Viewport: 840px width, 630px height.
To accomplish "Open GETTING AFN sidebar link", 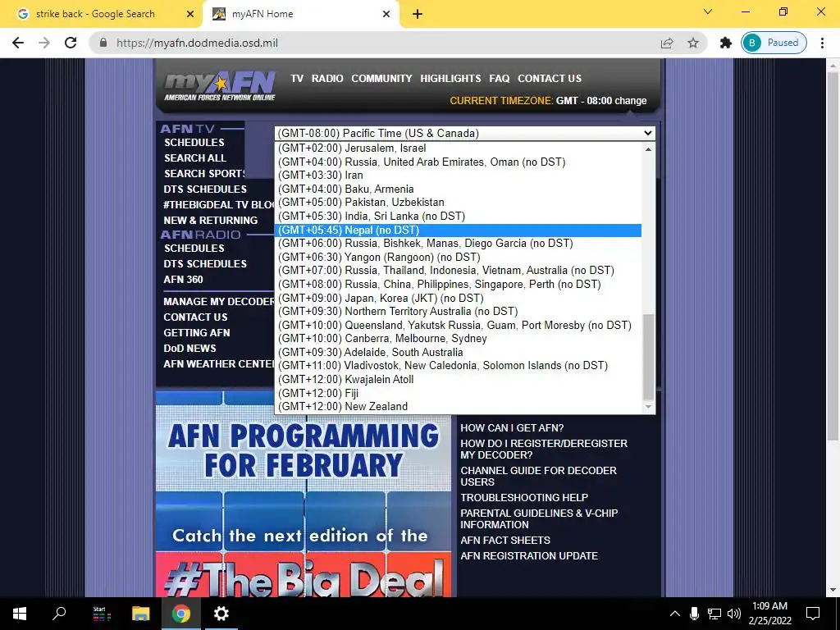I will coord(197,333).
